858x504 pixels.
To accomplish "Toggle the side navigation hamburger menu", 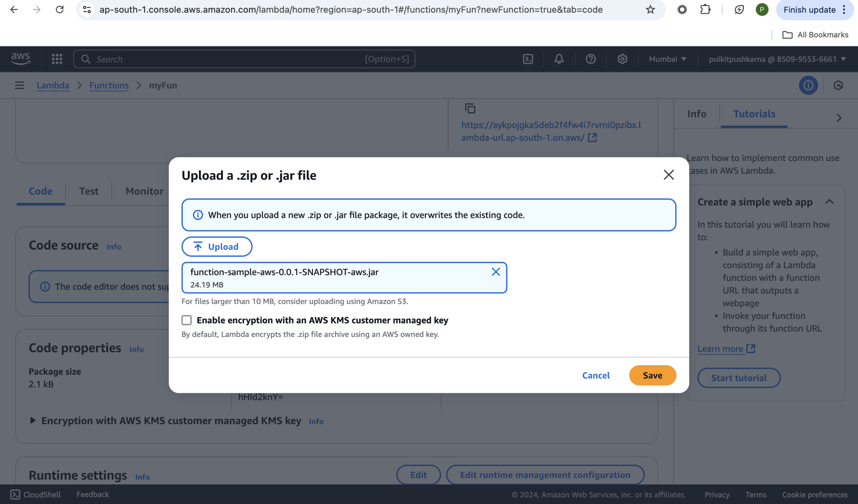I will pos(19,85).
